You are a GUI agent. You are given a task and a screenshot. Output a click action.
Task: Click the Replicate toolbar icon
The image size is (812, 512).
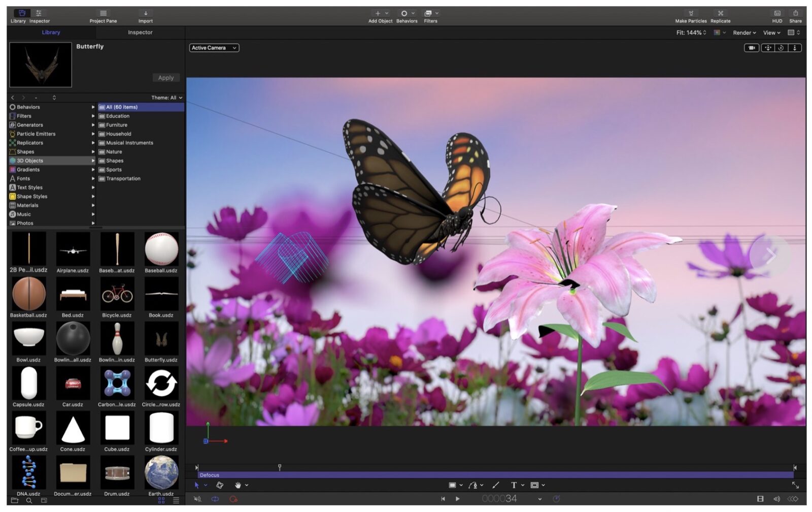[x=720, y=14]
